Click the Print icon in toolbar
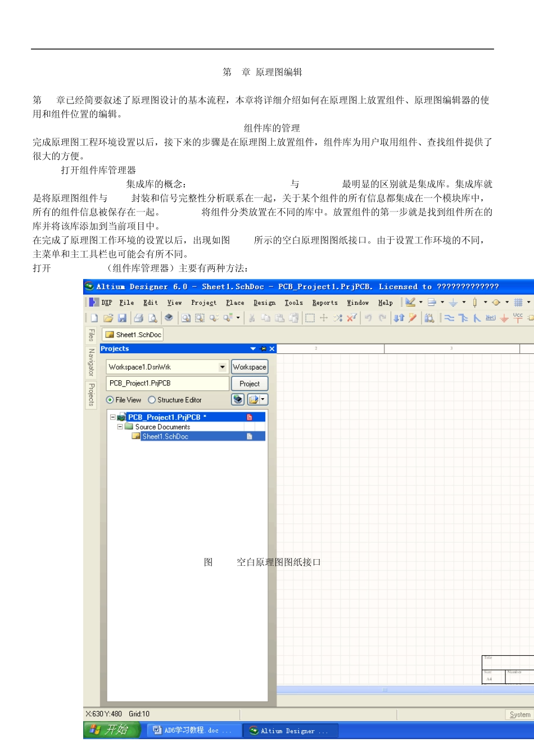The image size is (534, 756). (x=138, y=318)
